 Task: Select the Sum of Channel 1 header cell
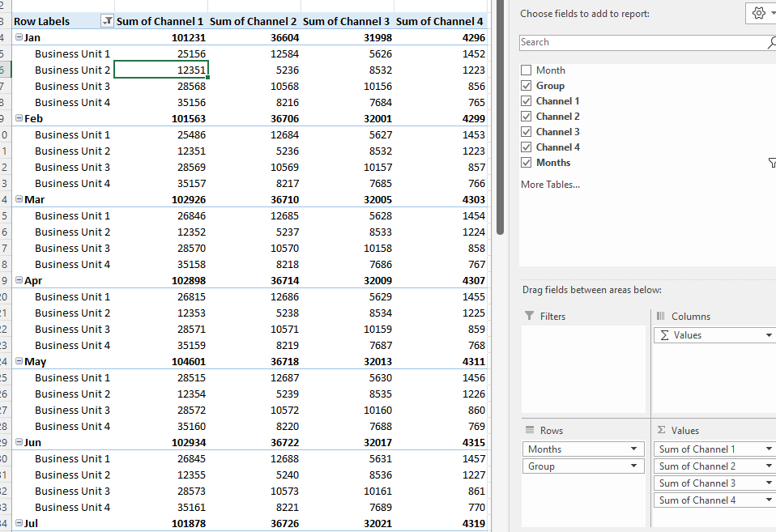161,21
